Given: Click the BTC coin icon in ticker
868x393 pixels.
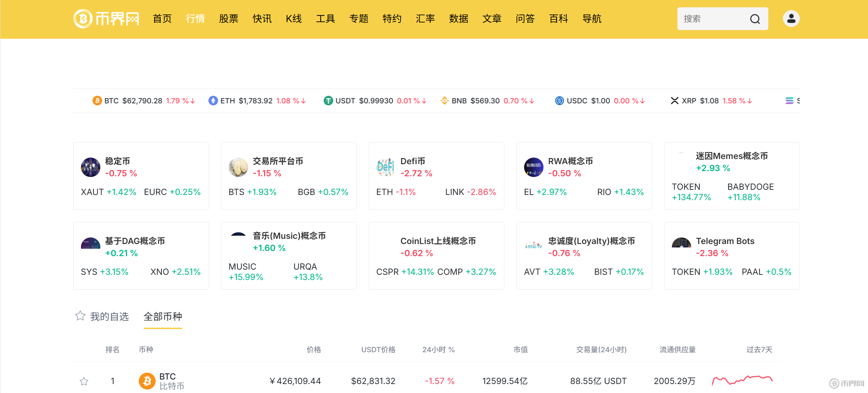Looking at the screenshot, I should click(x=97, y=101).
